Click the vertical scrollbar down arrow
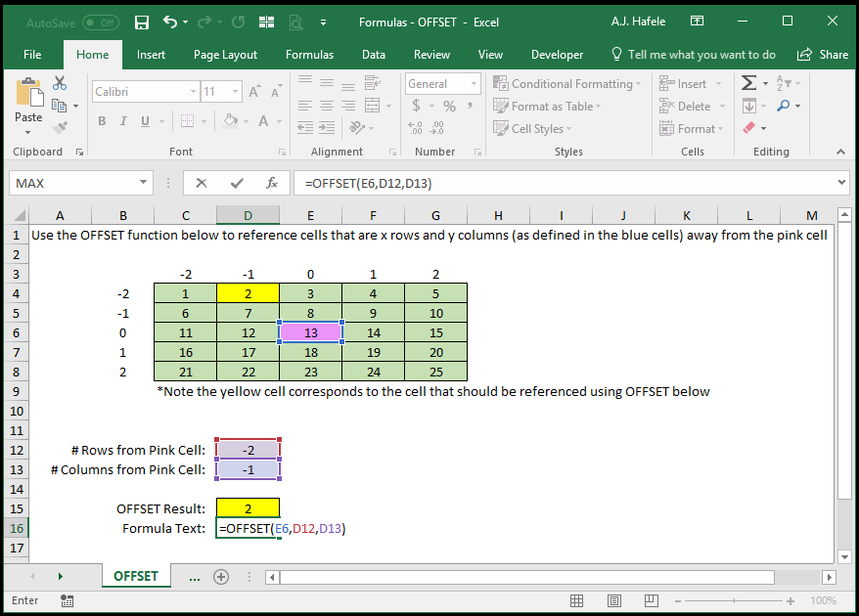 [844, 557]
